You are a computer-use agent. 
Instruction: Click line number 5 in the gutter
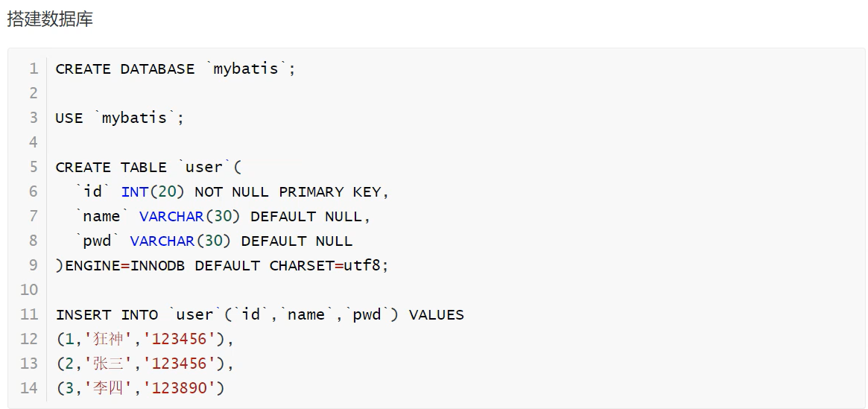point(34,167)
